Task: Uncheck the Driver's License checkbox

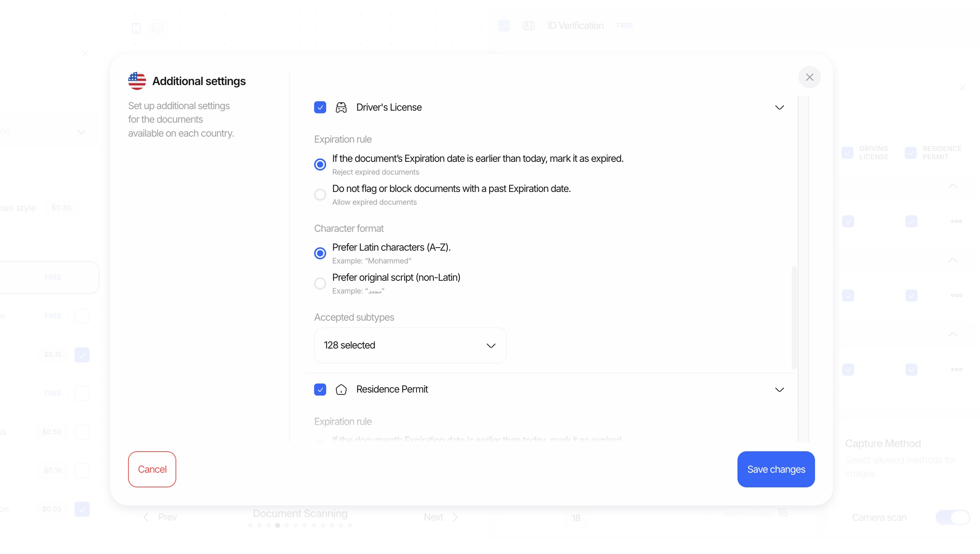Action: click(320, 108)
